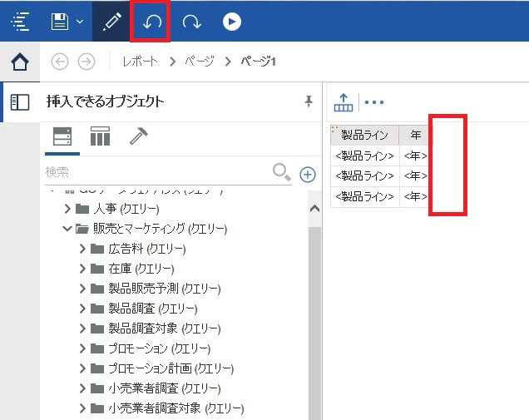Screen dimensions: 529x420
Task: Click the forward navigation arrow
Action: coord(87,62)
